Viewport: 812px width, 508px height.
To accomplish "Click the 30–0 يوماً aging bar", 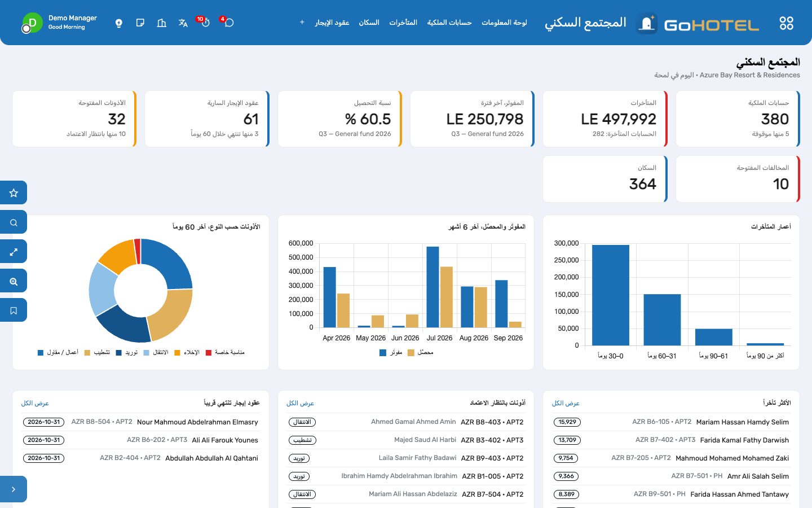I will [x=611, y=295].
